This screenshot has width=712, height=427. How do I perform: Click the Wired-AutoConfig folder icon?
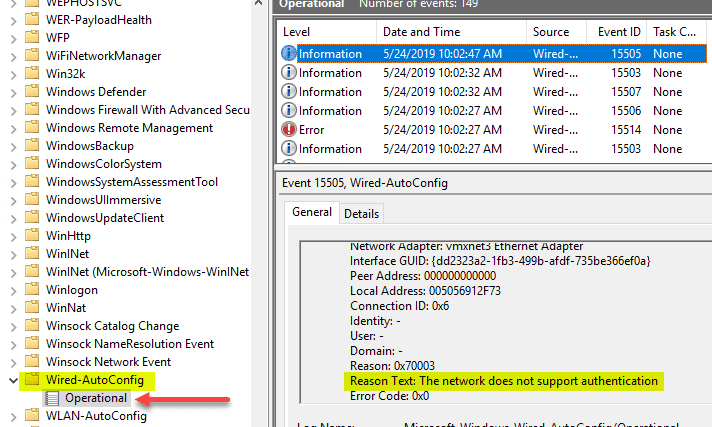coord(34,380)
